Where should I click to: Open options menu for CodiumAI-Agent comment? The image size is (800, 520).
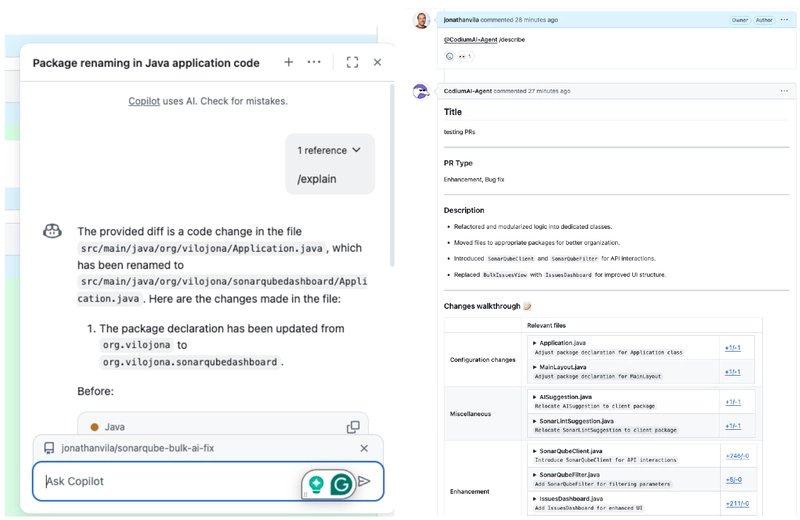[784, 91]
